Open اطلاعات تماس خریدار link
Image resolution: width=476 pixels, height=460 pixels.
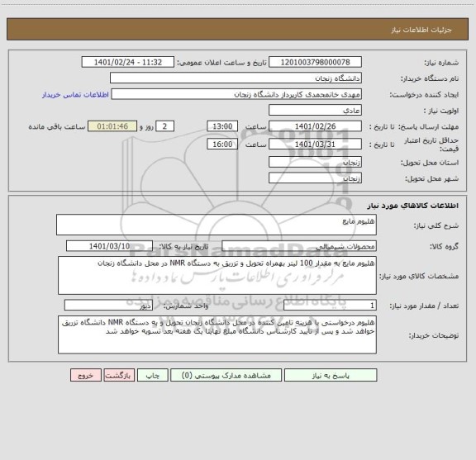tap(75, 95)
